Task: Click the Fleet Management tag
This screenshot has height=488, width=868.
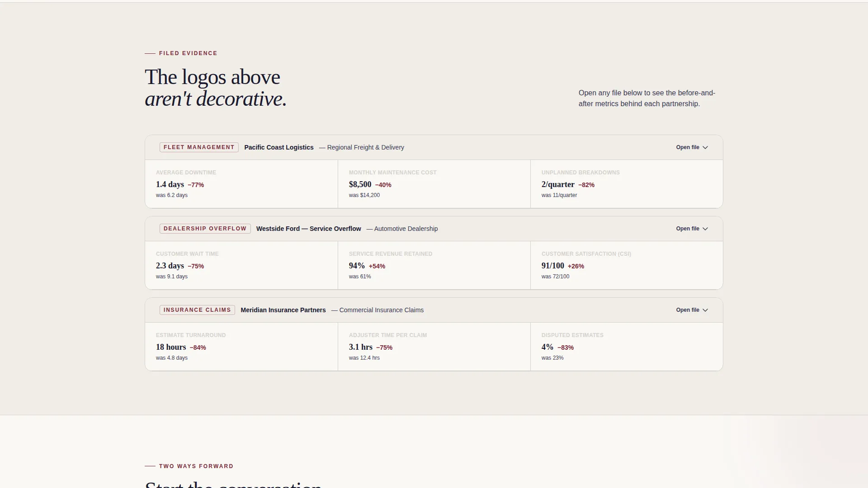Action: (x=199, y=147)
